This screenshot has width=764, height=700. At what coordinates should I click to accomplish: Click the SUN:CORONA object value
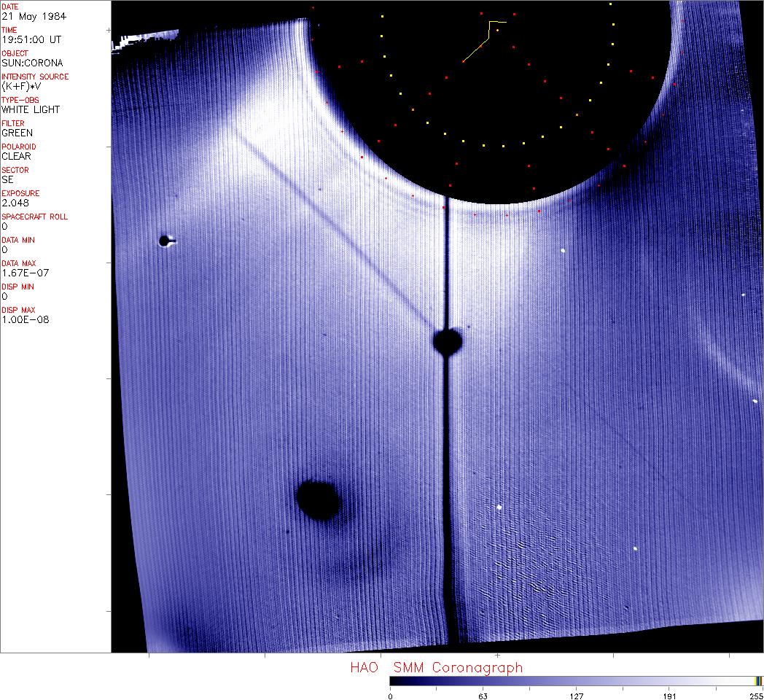tap(32, 63)
